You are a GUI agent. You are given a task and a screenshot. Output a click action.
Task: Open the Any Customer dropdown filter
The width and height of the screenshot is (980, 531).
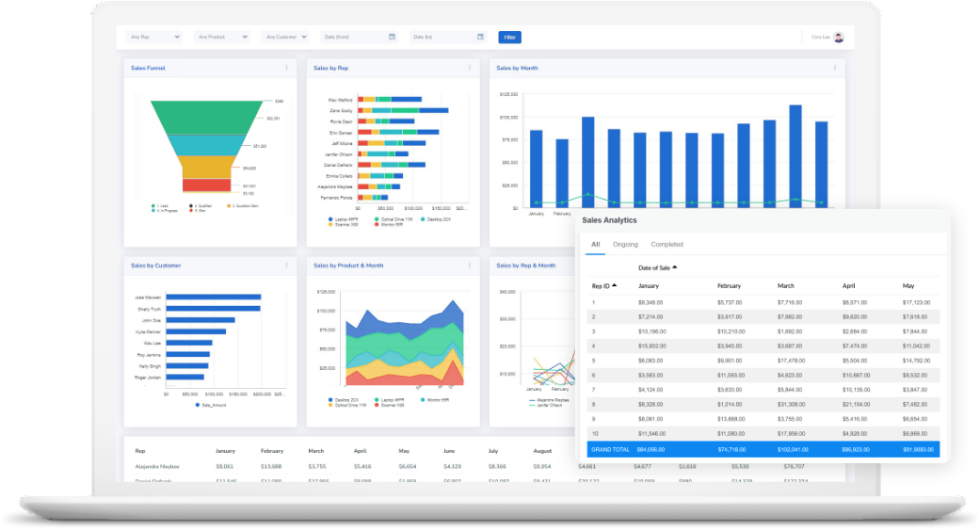tap(285, 37)
